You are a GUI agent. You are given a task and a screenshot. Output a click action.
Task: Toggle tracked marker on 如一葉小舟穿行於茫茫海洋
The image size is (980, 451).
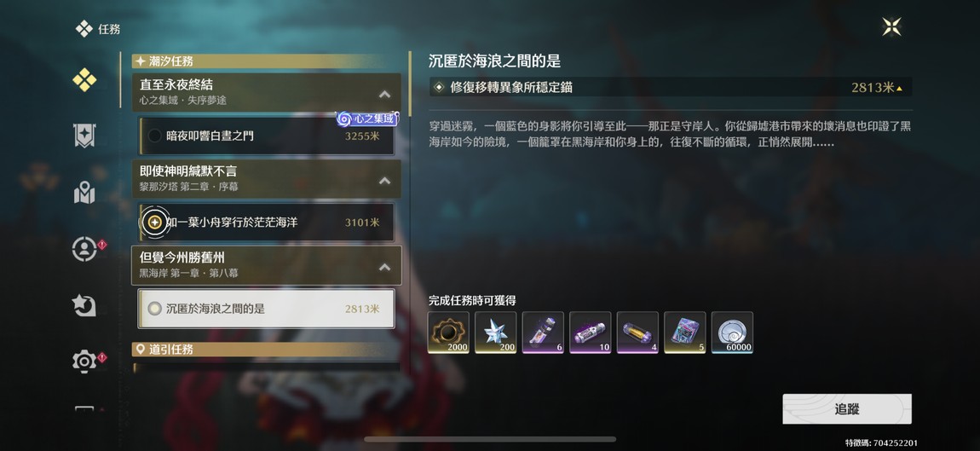tap(154, 222)
